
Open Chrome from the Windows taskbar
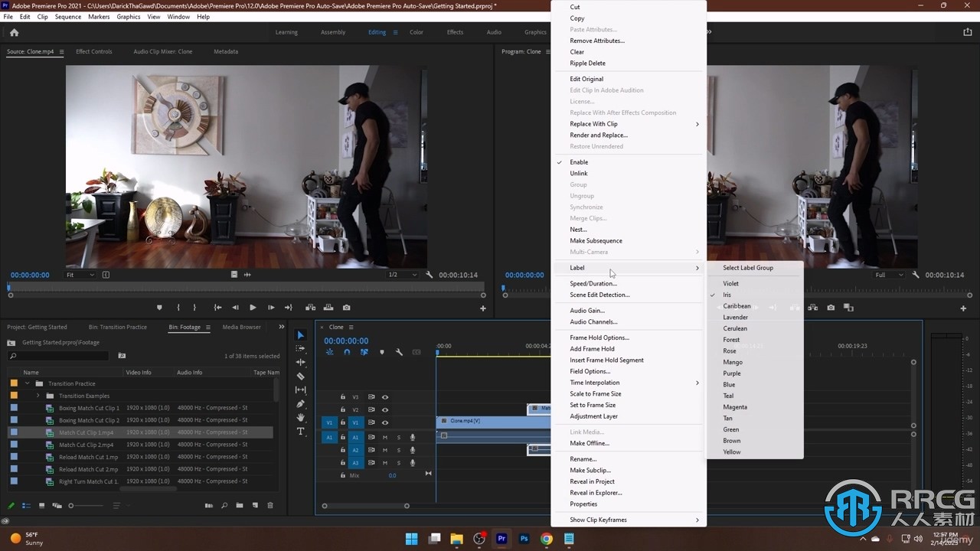click(x=547, y=539)
